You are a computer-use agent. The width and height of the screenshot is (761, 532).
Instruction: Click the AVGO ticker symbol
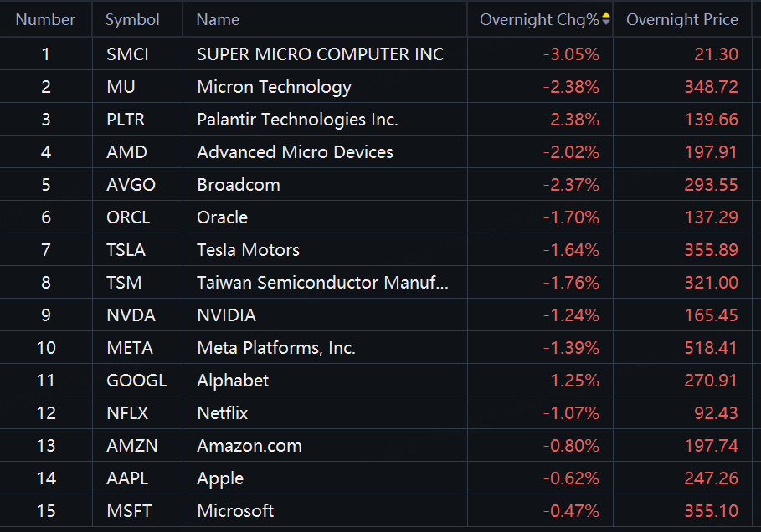pyautogui.click(x=131, y=185)
